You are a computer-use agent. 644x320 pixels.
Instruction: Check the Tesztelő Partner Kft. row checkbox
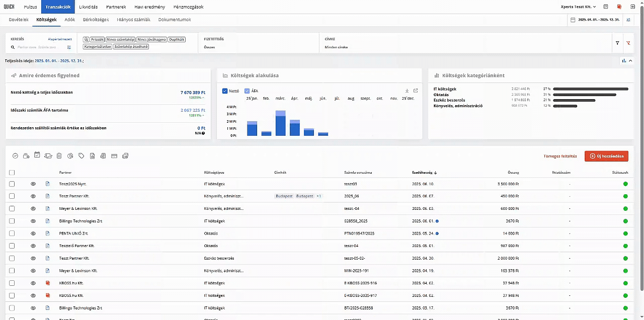pyautogui.click(x=12, y=246)
